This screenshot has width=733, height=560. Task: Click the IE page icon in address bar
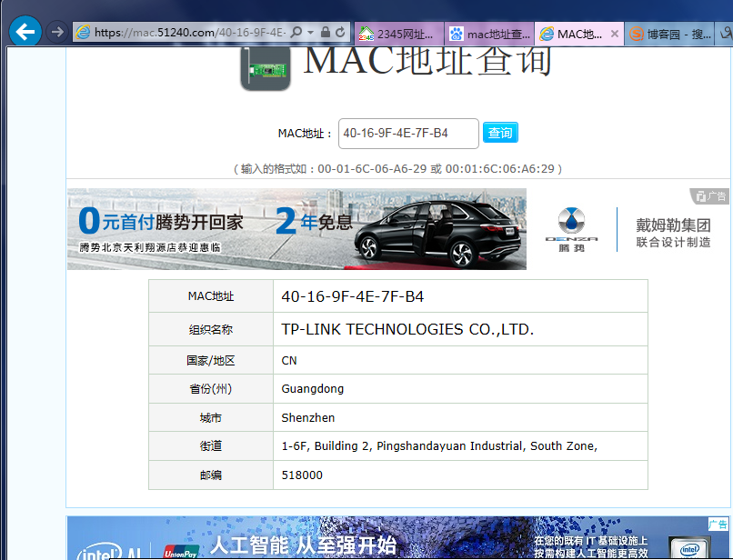(x=83, y=32)
